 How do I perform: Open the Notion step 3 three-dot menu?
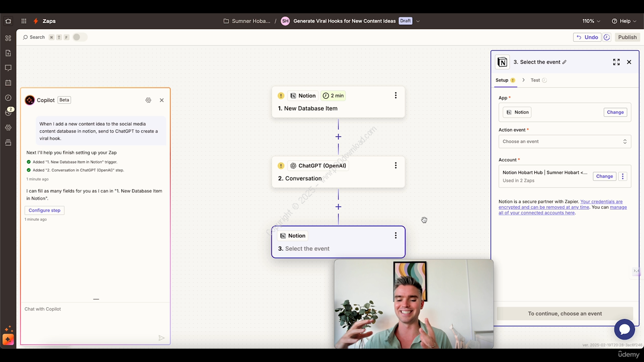(395, 235)
